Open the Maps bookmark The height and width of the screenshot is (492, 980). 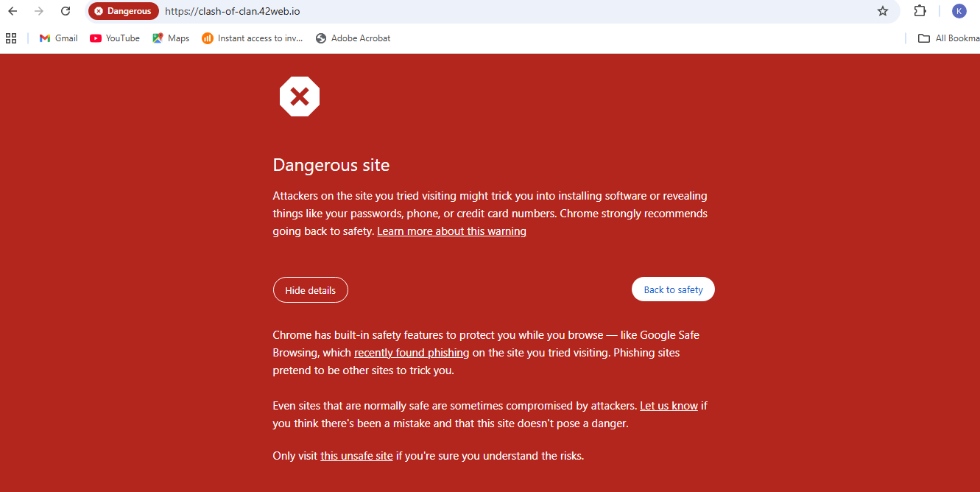171,38
